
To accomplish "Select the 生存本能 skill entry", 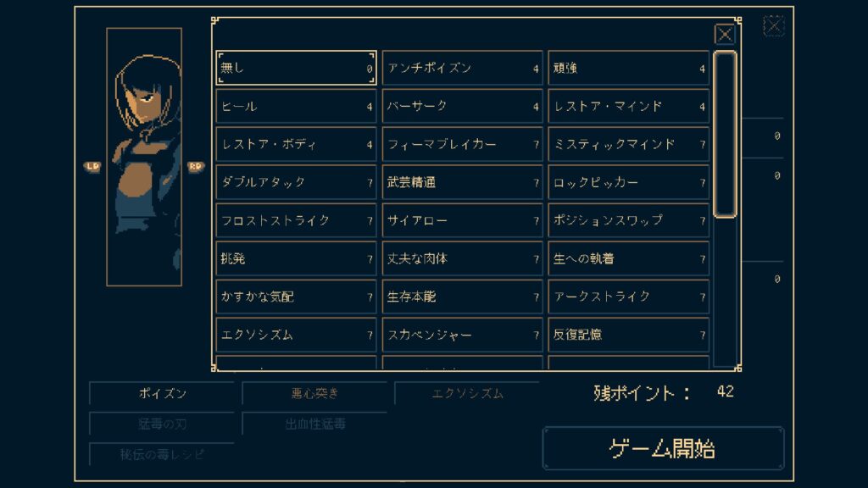I will [x=462, y=297].
